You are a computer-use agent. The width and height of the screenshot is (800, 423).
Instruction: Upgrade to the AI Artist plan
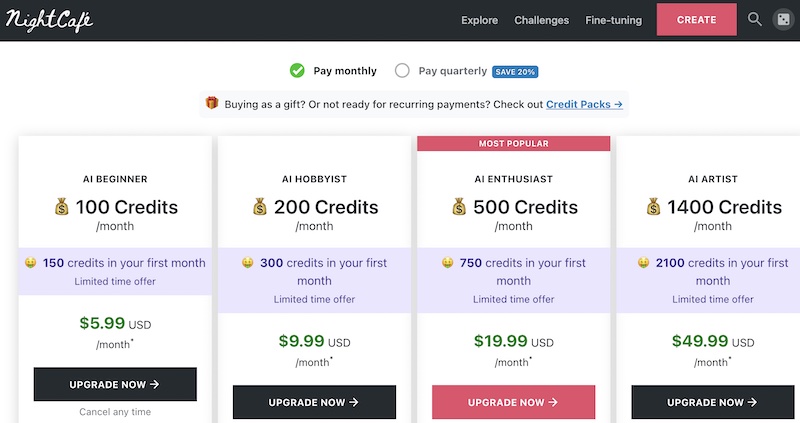pyautogui.click(x=713, y=402)
